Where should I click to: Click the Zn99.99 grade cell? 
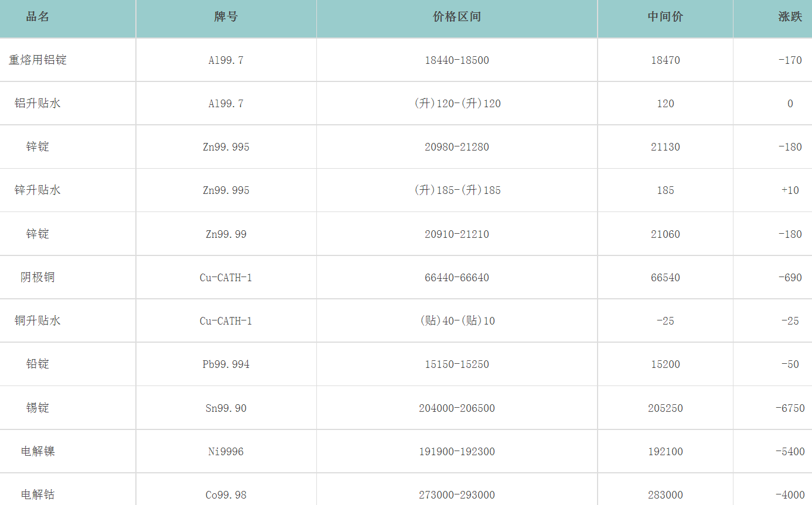[226, 234]
